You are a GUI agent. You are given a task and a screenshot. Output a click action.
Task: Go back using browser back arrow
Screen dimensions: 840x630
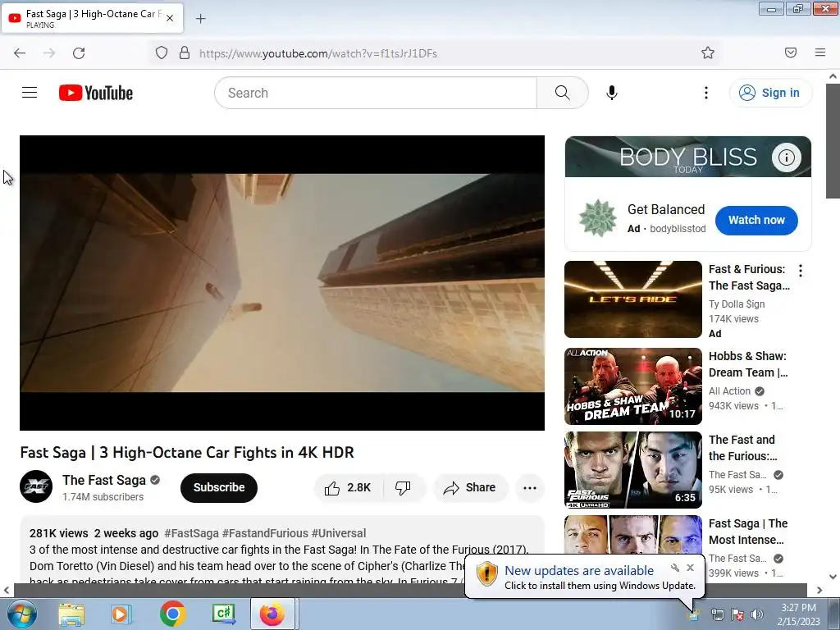pos(20,52)
